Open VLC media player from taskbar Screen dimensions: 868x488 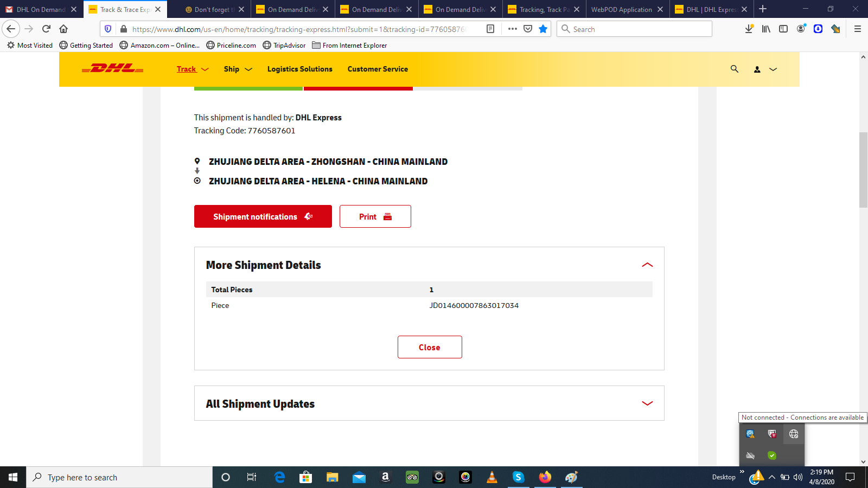[492, 477]
